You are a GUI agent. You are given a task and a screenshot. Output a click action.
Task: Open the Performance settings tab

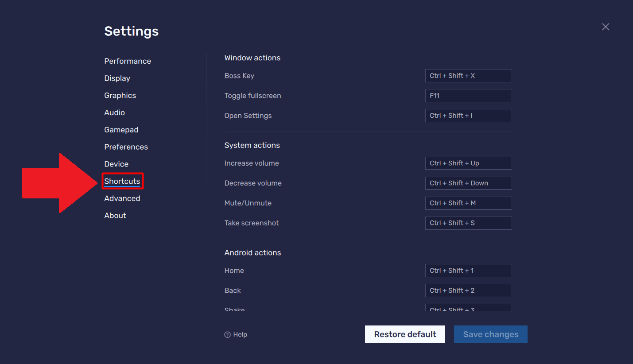(128, 61)
